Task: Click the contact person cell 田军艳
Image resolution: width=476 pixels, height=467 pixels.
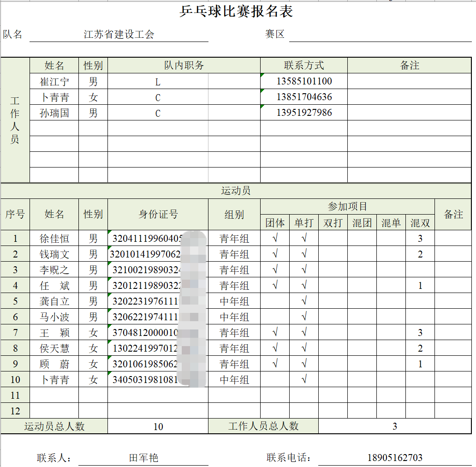Action: tap(143, 458)
